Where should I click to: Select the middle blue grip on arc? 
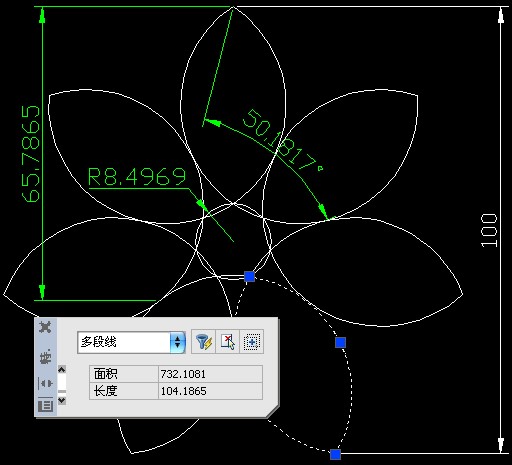click(x=340, y=342)
